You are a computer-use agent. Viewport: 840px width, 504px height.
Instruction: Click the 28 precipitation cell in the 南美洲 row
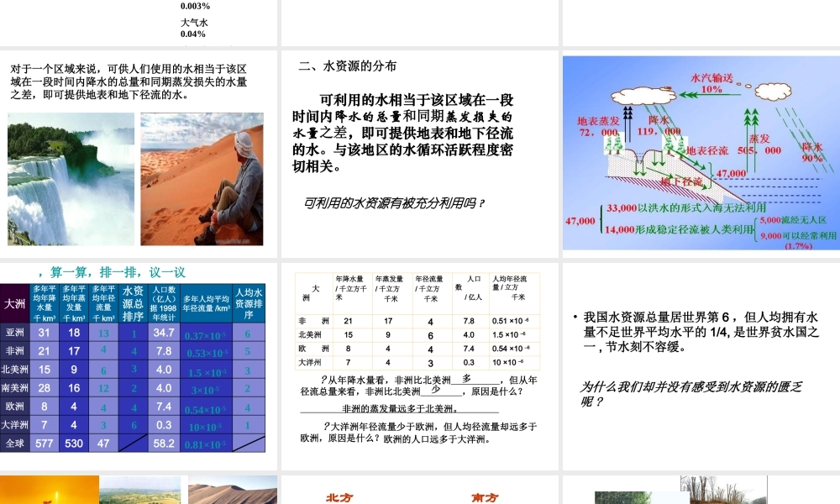point(44,388)
